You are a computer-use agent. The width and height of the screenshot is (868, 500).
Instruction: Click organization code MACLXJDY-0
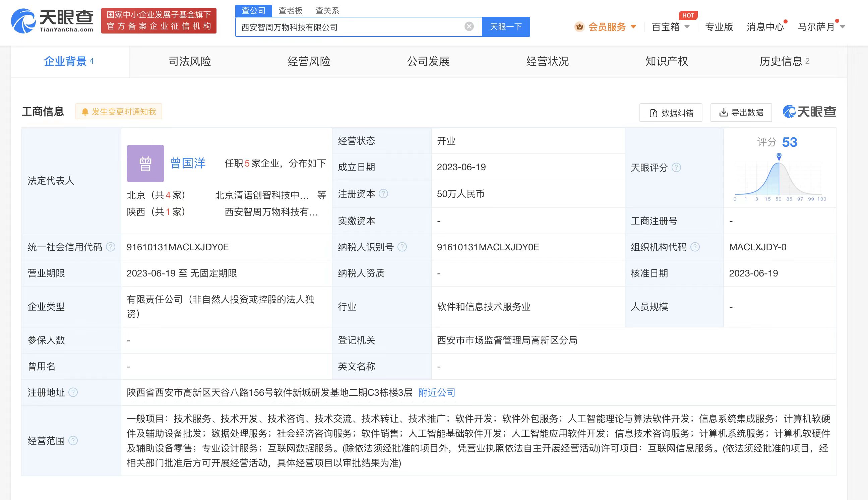pos(758,247)
